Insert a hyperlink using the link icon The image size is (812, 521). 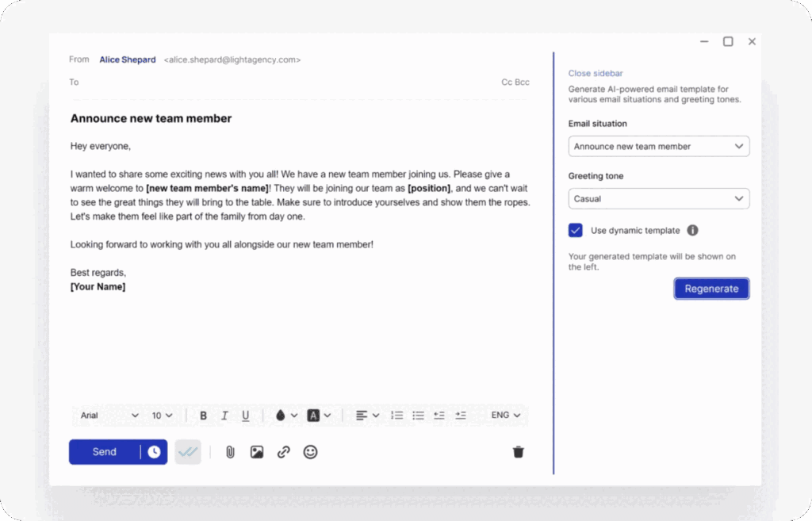(x=283, y=451)
